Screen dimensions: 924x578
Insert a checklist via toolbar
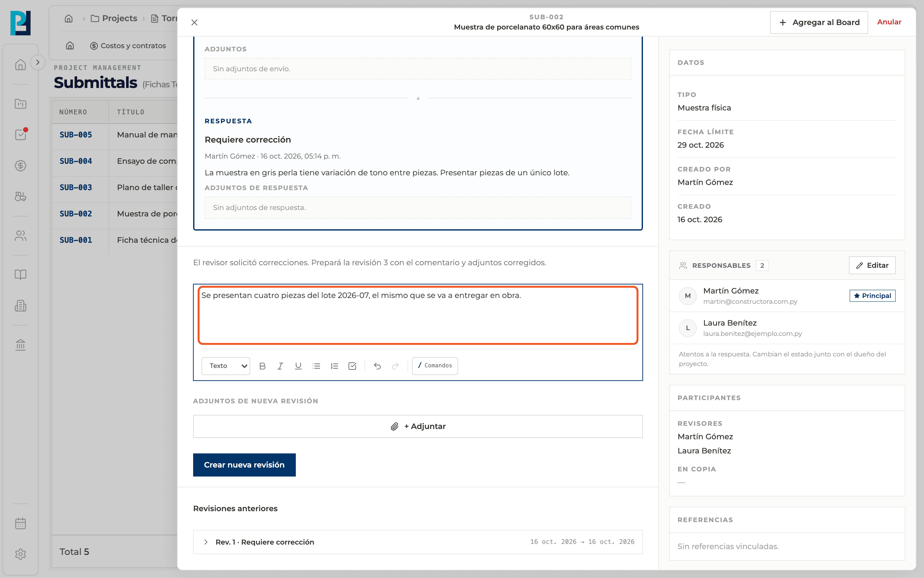pyautogui.click(x=352, y=366)
